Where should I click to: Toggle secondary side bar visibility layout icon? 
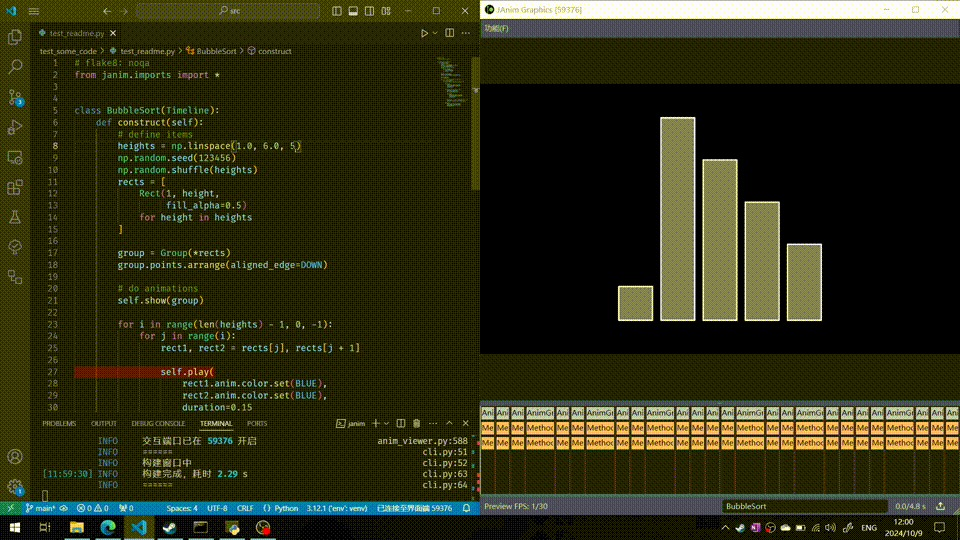pyautogui.click(x=369, y=11)
